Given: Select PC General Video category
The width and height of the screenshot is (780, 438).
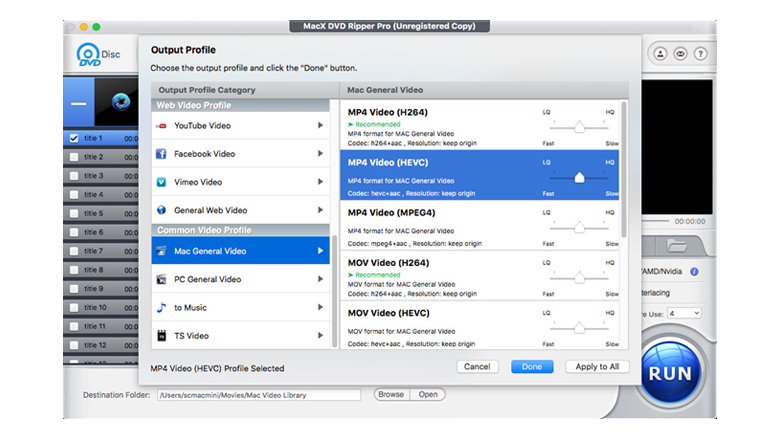Looking at the screenshot, I should coord(240,279).
